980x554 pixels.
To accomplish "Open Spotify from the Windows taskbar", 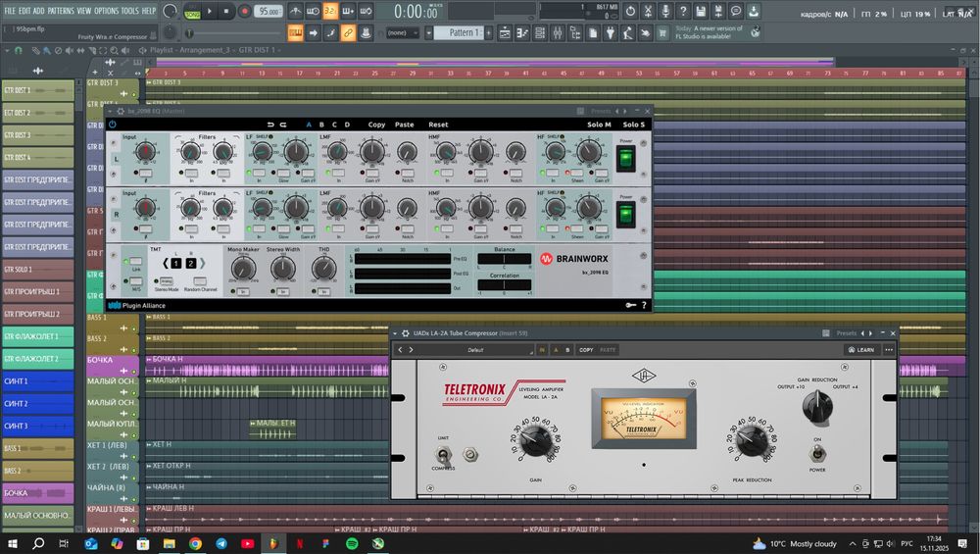I will [x=352, y=543].
